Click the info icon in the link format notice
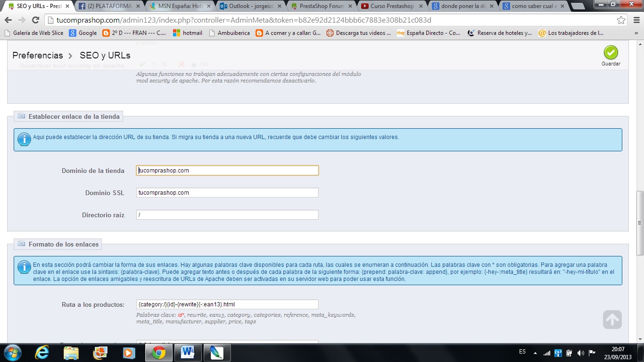 tap(24, 267)
